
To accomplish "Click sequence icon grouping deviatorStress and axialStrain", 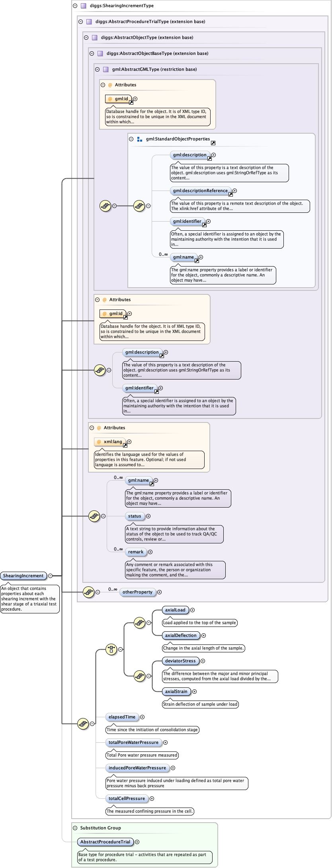I will (139, 675).
